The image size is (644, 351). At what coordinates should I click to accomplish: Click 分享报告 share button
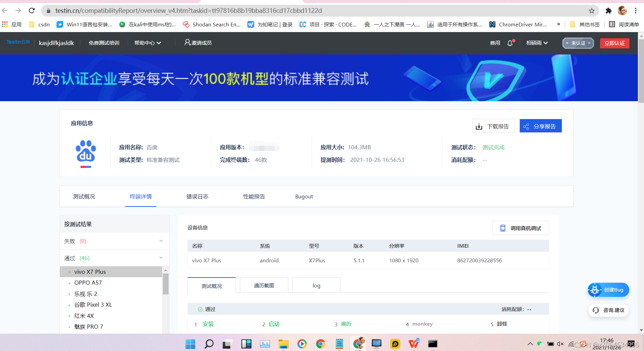pyautogui.click(x=540, y=126)
